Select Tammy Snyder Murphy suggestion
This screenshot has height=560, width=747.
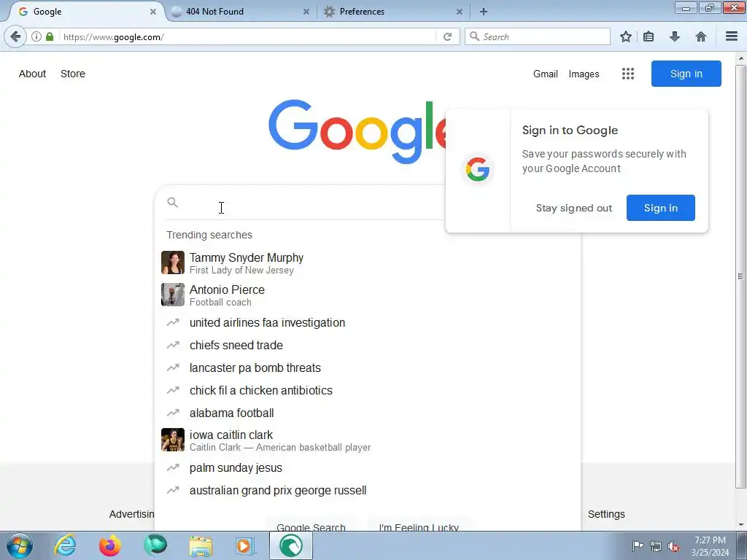(x=368, y=262)
